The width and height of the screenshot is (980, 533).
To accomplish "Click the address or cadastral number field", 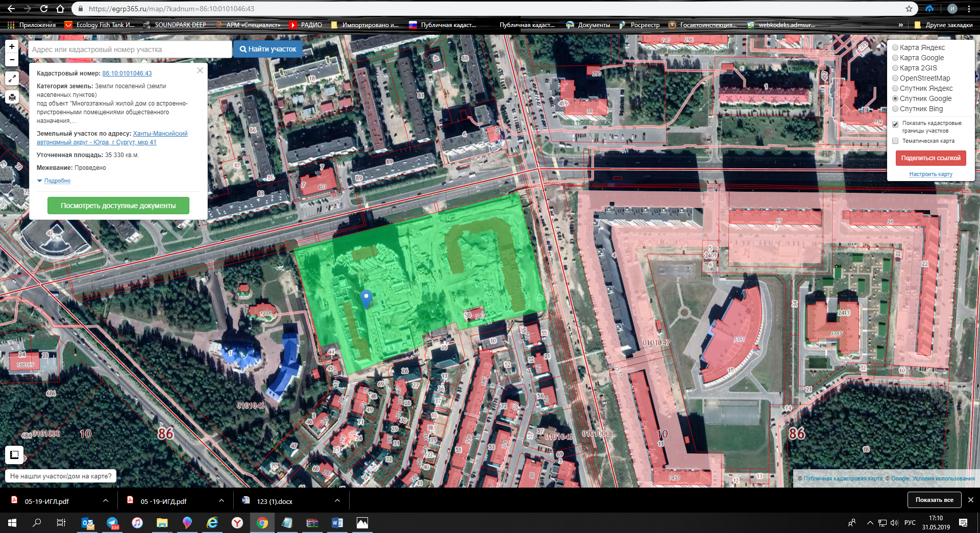I will (x=130, y=49).
